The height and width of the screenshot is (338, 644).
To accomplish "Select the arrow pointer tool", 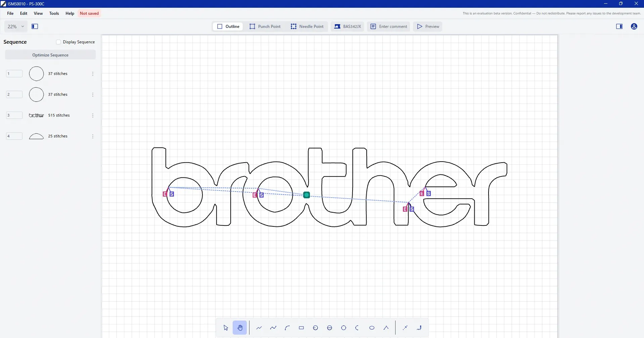I will tap(226, 328).
